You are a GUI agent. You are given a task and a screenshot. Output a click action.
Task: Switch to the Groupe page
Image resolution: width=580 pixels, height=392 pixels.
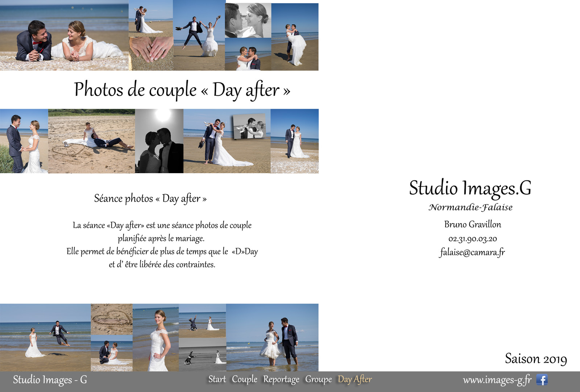[318, 379]
